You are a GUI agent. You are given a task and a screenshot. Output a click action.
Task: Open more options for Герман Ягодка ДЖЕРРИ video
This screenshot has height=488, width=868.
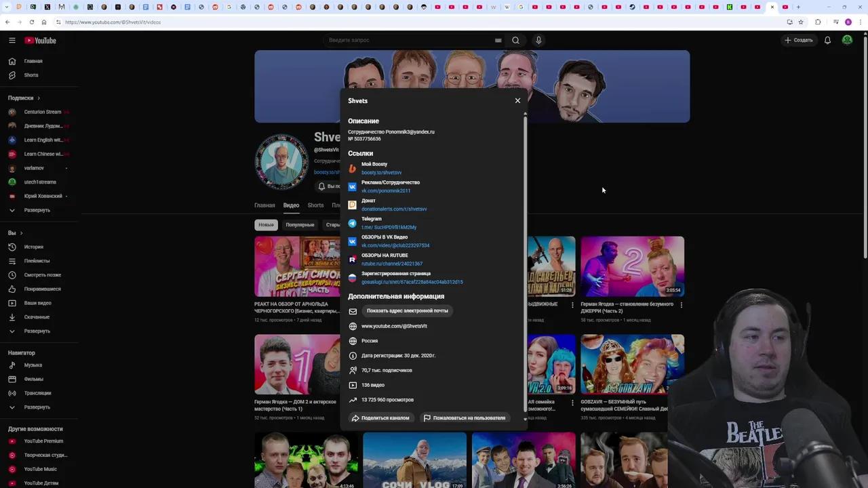click(682, 305)
